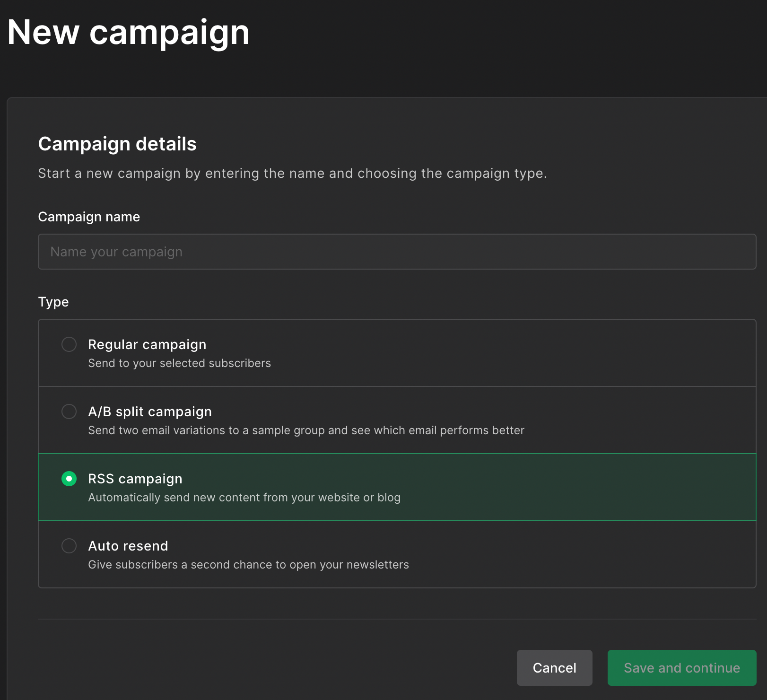The height and width of the screenshot is (700, 767).
Task: Click the 'Auto resend' option title
Action: point(128,546)
